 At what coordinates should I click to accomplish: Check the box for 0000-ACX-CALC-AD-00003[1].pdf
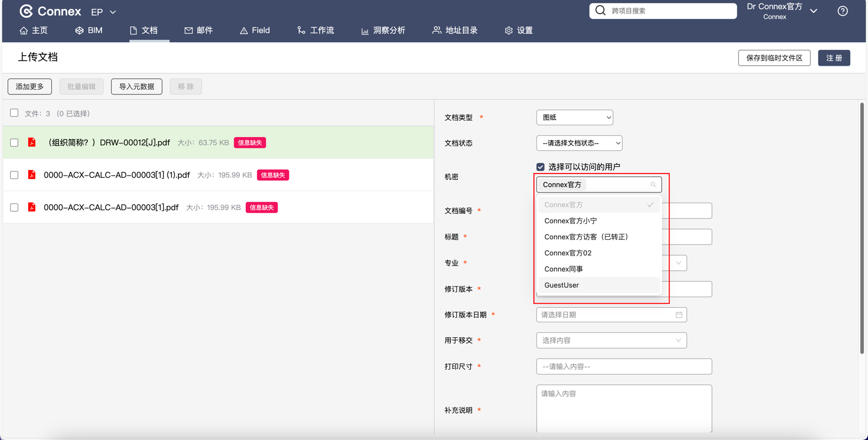click(x=15, y=207)
